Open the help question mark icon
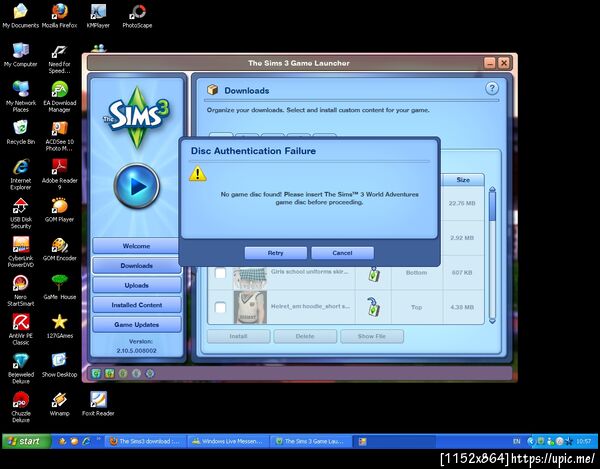This screenshot has width=600, height=469. click(x=492, y=89)
